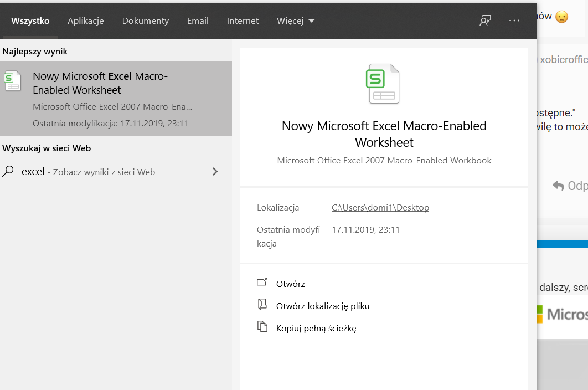
Task: Expand excel web result with chevron arrow
Action: tap(215, 172)
